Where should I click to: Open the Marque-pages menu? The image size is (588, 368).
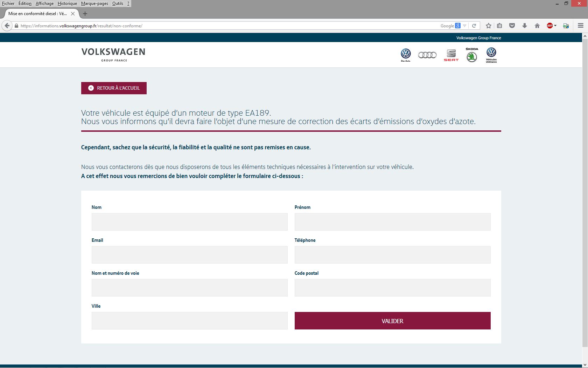click(x=94, y=4)
